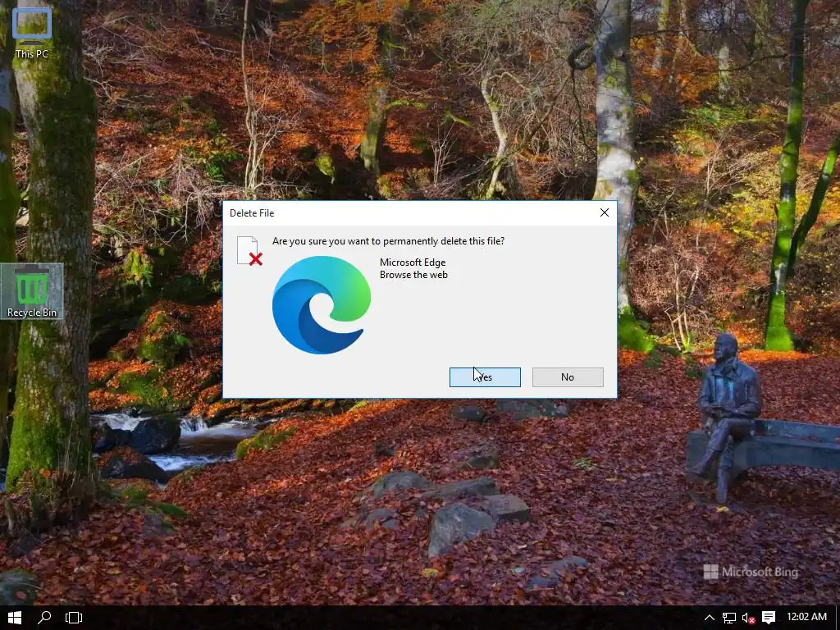The image size is (840, 630).
Task: Open the muted volume tray icon
Action: (x=748, y=618)
